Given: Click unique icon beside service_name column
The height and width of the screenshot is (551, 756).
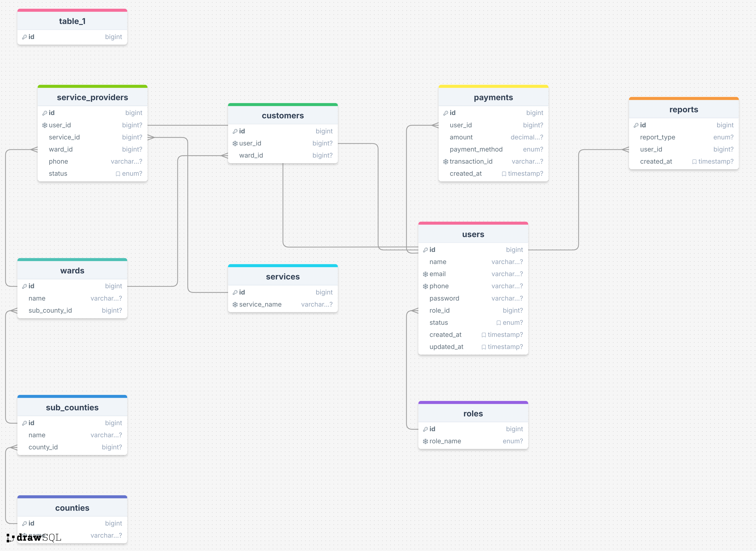Looking at the screenshot, I should tap(235, 305).
